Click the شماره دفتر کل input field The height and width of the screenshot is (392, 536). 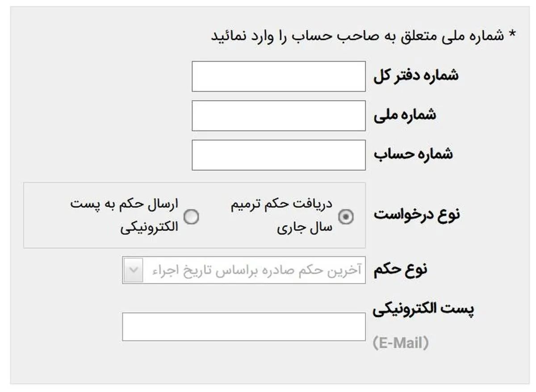coord(278,76)
